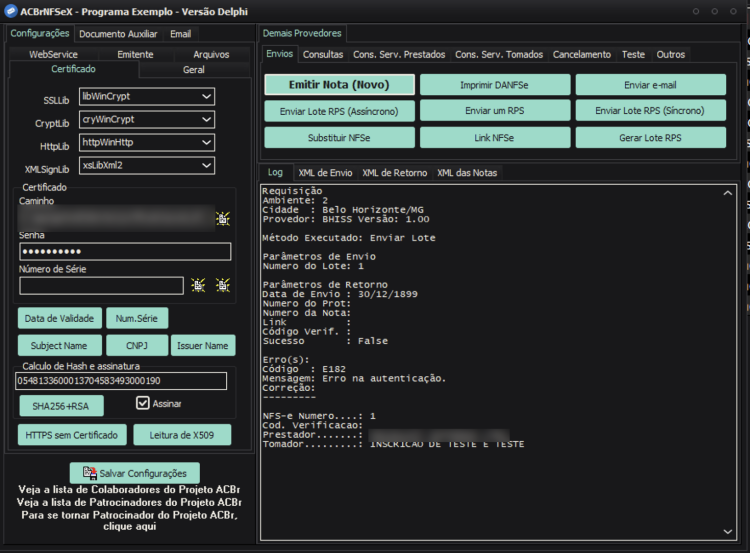Click the Imprimir DANFSe button
Screen dimensions: 750x553
(495, 85)
